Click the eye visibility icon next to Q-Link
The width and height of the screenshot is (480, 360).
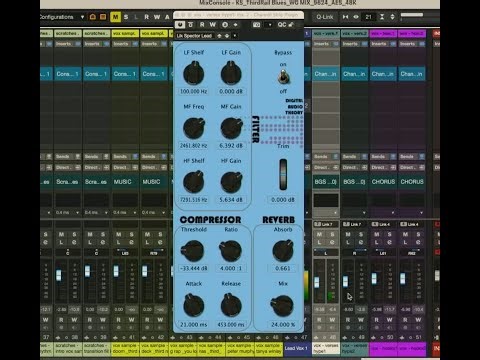(x=356, y=17)
